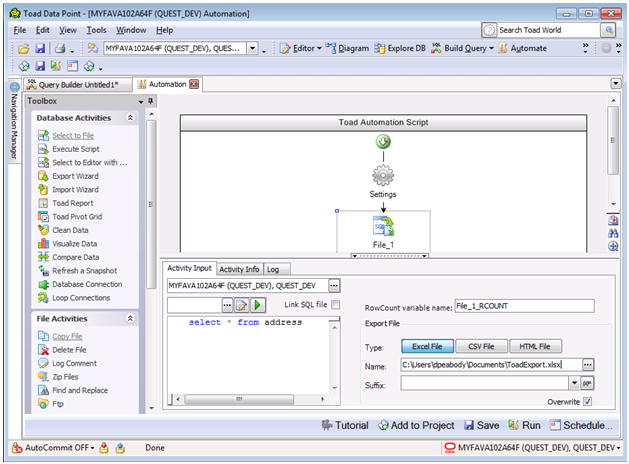Click the edit SQL pencil icon
This screenshot has height=464, width=629.
click(242, 305)
